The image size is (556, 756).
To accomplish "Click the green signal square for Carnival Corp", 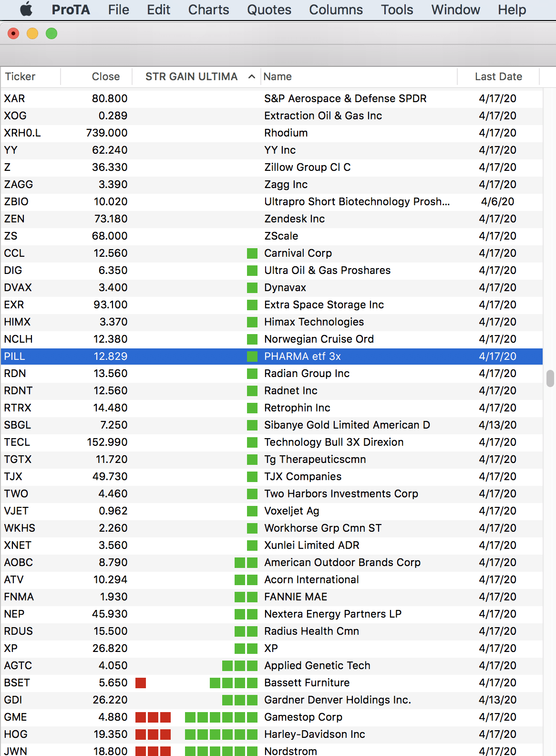I will (252, 253).
